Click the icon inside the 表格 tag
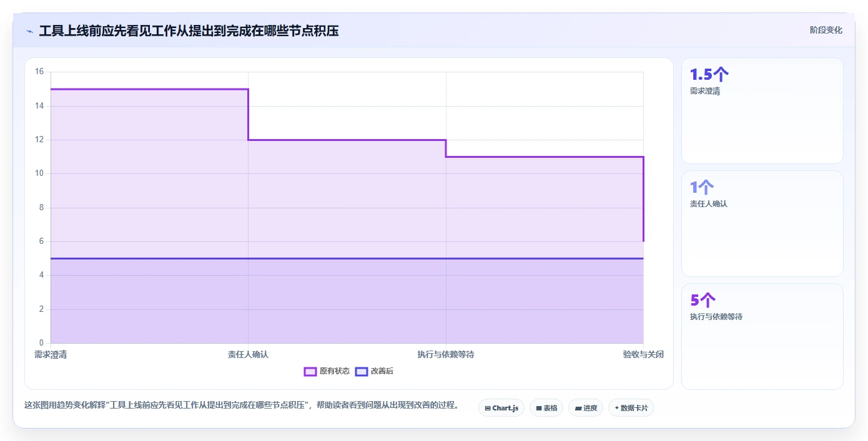 click(539, 409)
